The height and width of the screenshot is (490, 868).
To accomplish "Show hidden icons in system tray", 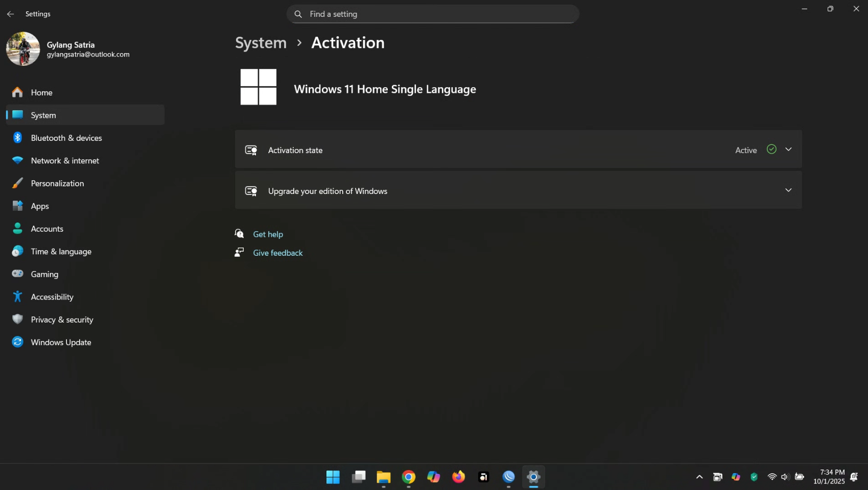I will pos(699,477).
